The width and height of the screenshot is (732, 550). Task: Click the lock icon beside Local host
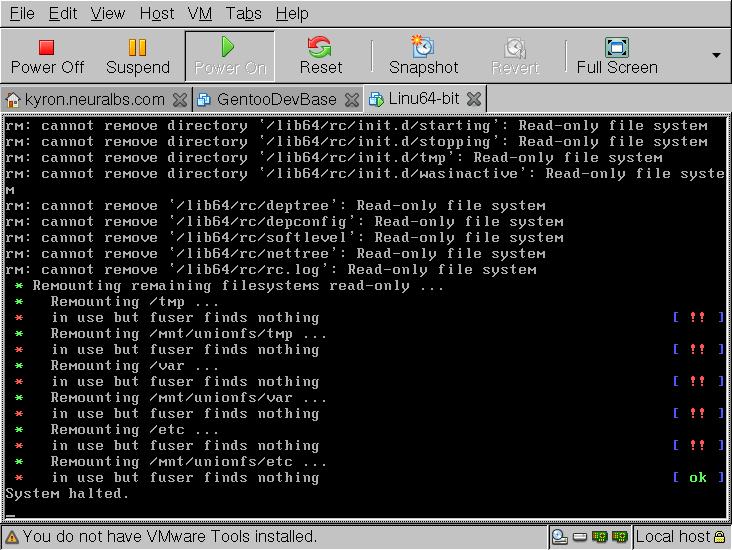[x=721, y=537]
